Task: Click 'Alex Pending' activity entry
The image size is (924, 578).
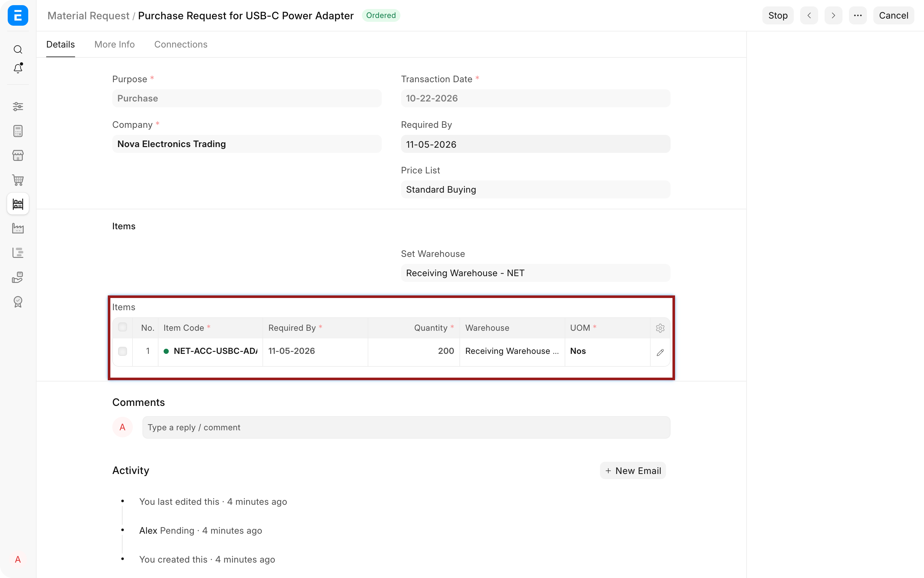Action: 201,530
